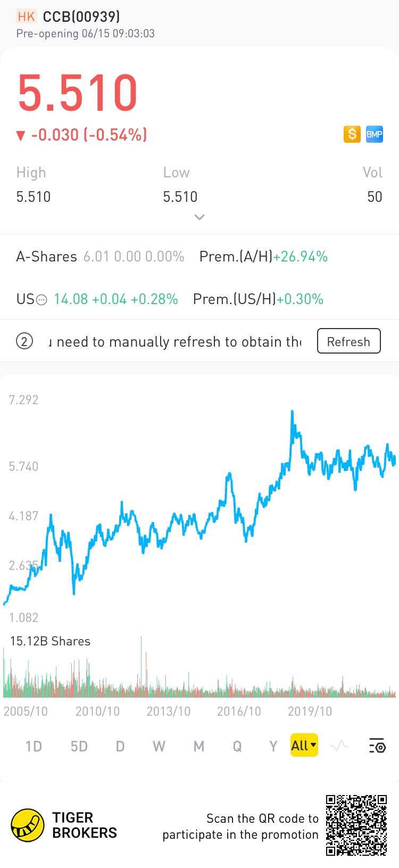Image resolution: width=399 pixels, height=868 pixels.
Task: Tap the Tiger Brokers logo
Action: (28, 825)
